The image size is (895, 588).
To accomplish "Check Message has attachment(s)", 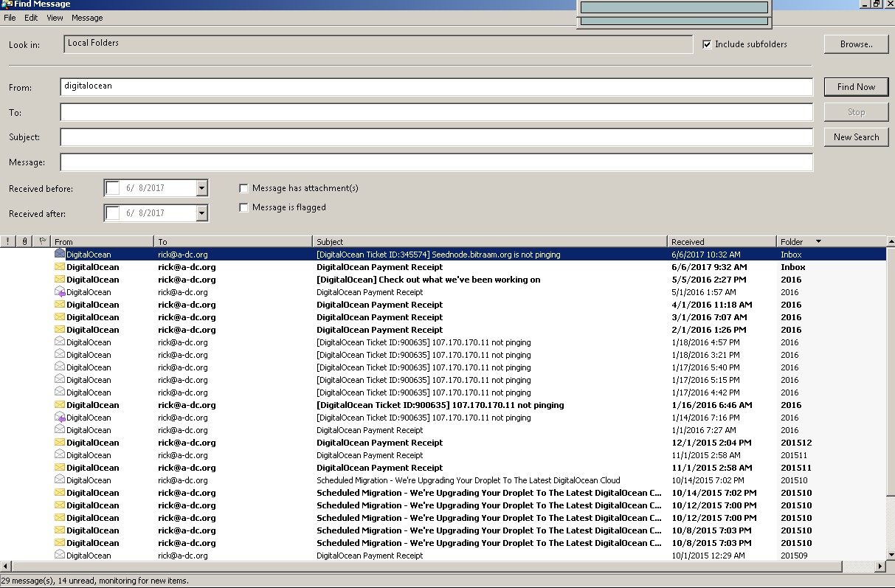I will [x=243, y=188].
